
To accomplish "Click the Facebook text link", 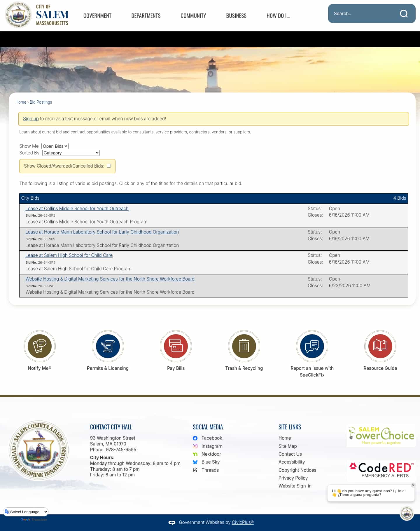I will [x=212, y=438].
